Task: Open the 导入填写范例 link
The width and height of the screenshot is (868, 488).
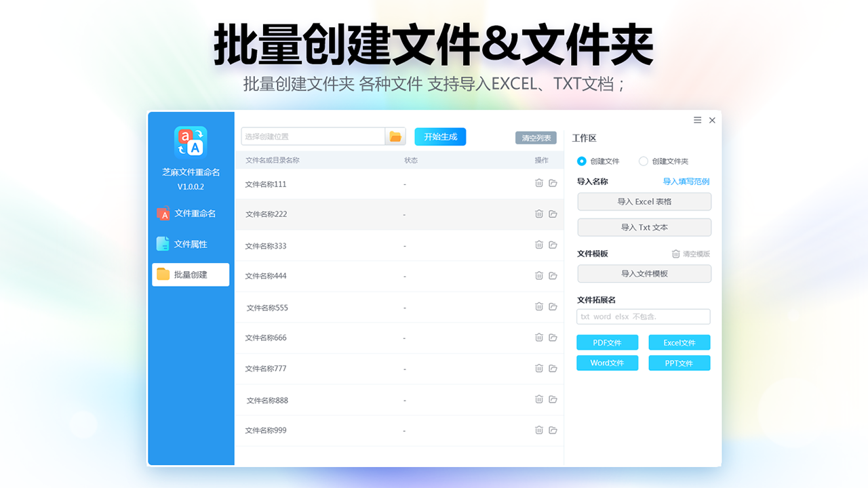Action: [x=686, y=182]
